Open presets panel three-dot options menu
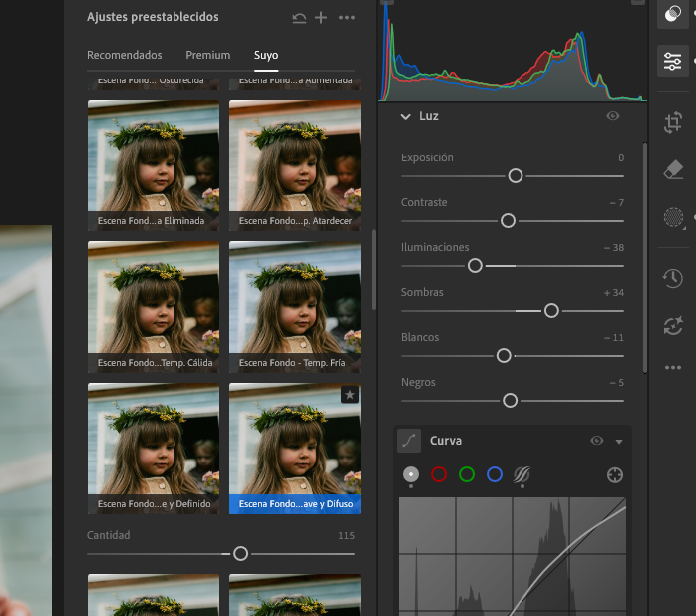Screen dimensions: 696x616 coord(346,18)
